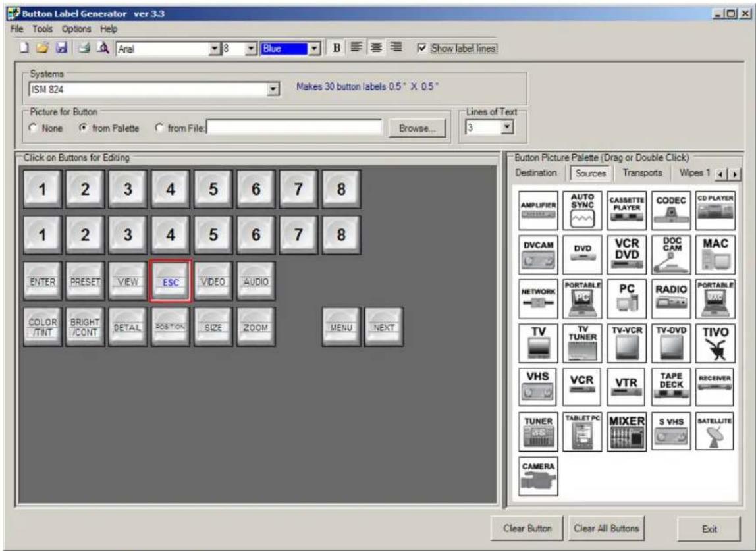
Task: Choose the DVCAM palette picture
Action: click(x=539, y=255)
